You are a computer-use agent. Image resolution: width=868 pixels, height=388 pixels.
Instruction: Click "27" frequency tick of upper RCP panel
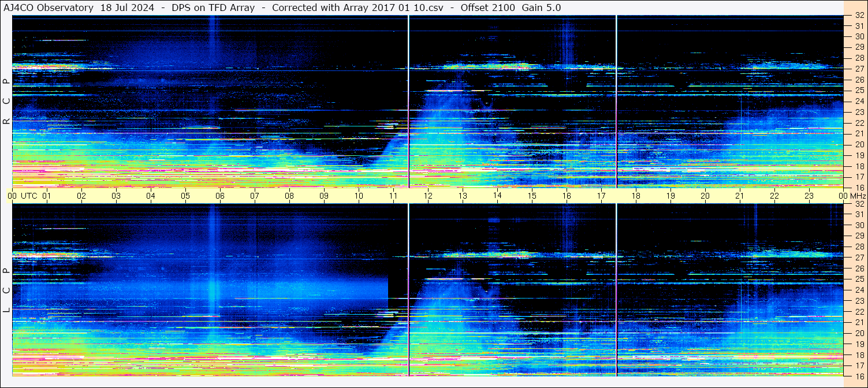[859, 69]
